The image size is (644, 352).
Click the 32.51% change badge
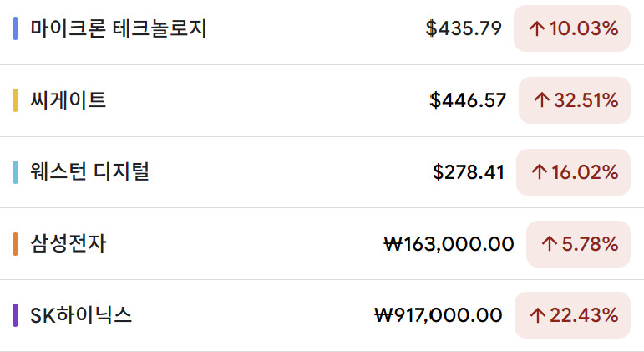coord(575,101)
